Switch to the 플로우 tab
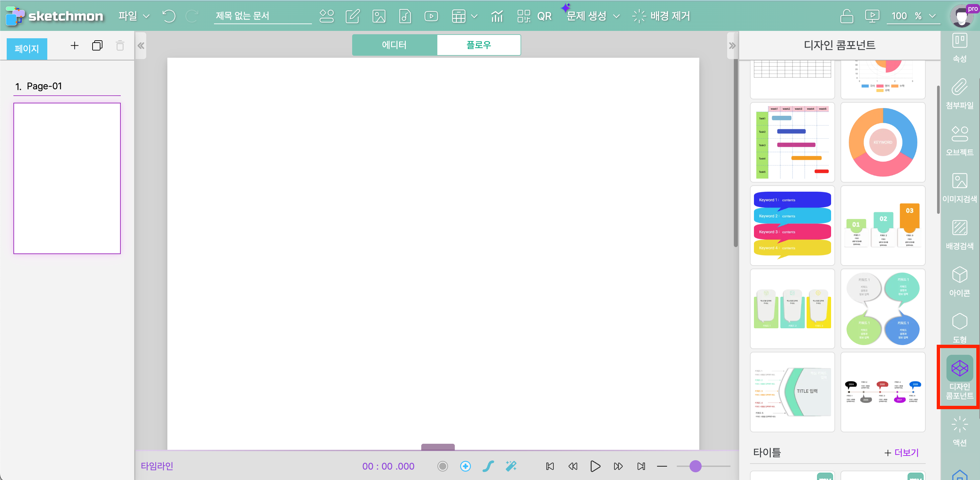Viewport: 980px width, 480px height. [x=479, y=45]
